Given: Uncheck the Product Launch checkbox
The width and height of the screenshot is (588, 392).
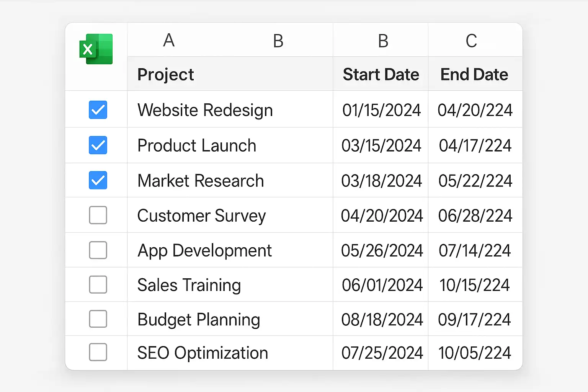Looking at the screenshot, I should [98, 145].
